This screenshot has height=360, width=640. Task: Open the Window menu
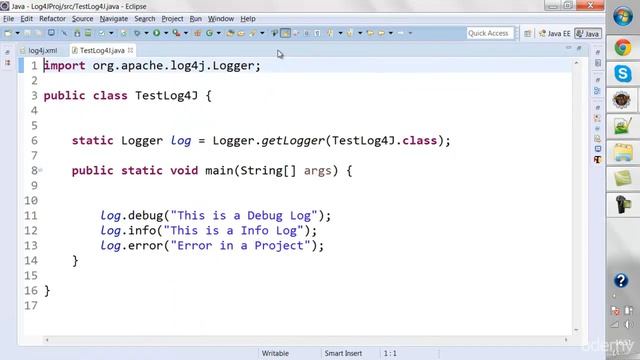point(221,19)
